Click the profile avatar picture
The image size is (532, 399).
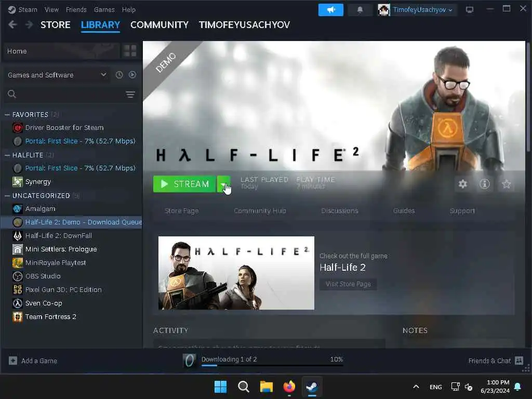[x=384, y=10]
